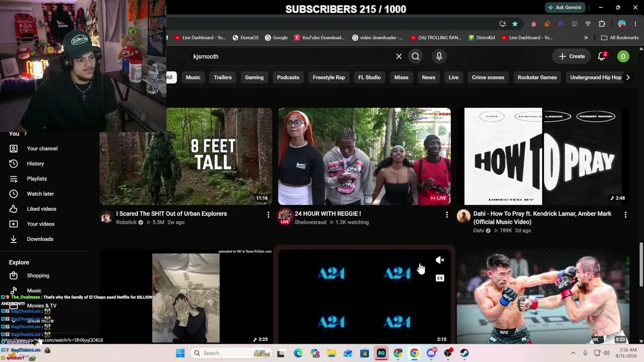
Task: Click the Create button
Action: 572,56
